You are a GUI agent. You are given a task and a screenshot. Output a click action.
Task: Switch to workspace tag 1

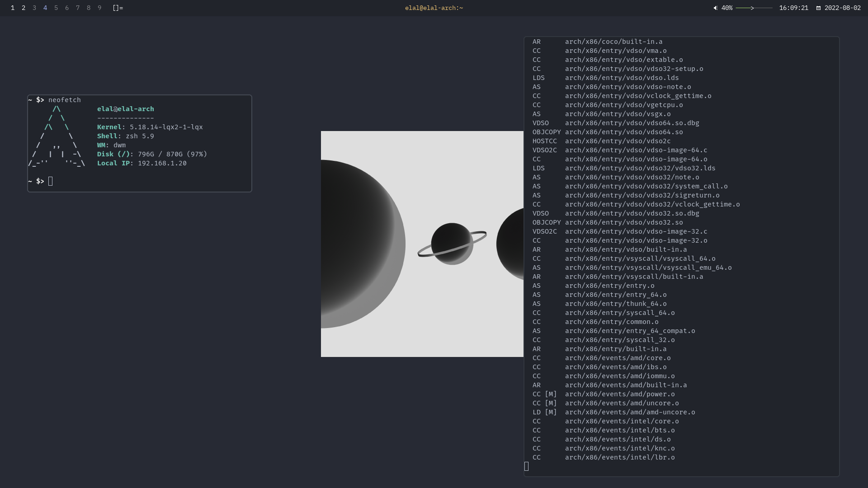click(x=13, y=8)
